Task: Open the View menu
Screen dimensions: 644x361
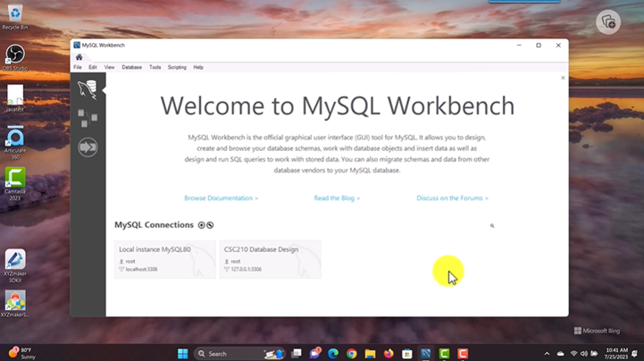Action: (x=109, y=67)
